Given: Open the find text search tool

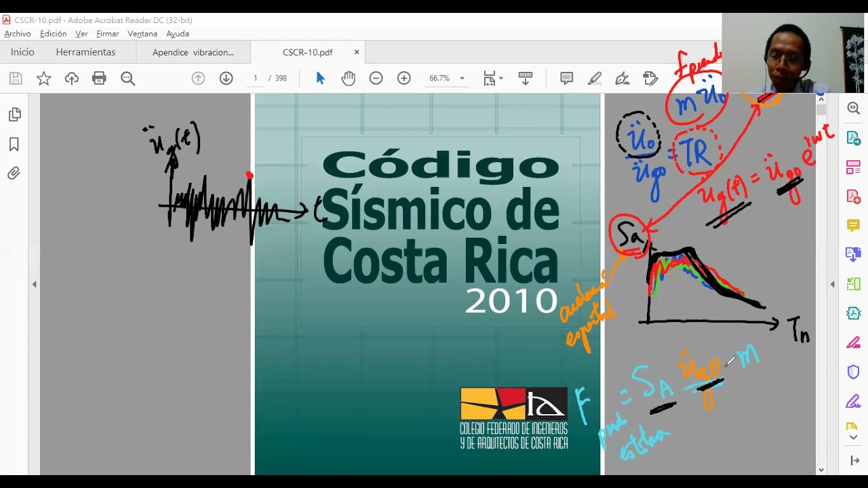Looking at the screenshot, I should tap(127, 79).
